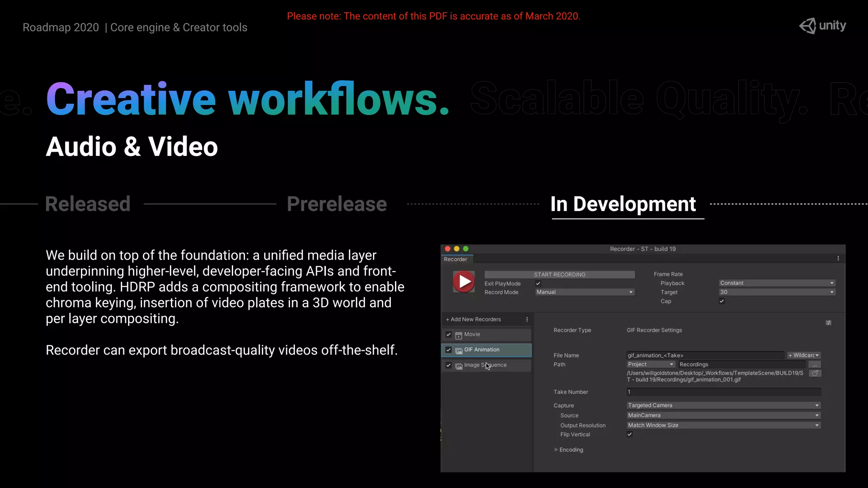Click the Recordings path input field
868x488 pixels.
pos(742,364)
